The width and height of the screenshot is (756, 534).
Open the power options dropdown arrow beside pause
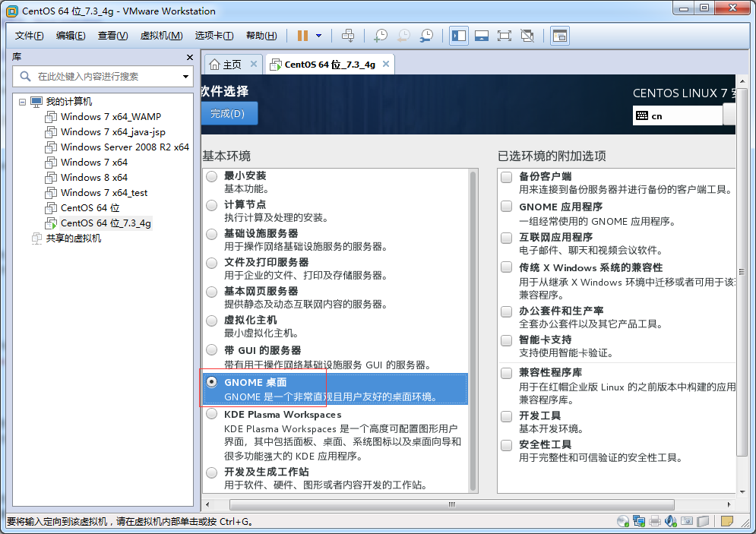[318, 36]
